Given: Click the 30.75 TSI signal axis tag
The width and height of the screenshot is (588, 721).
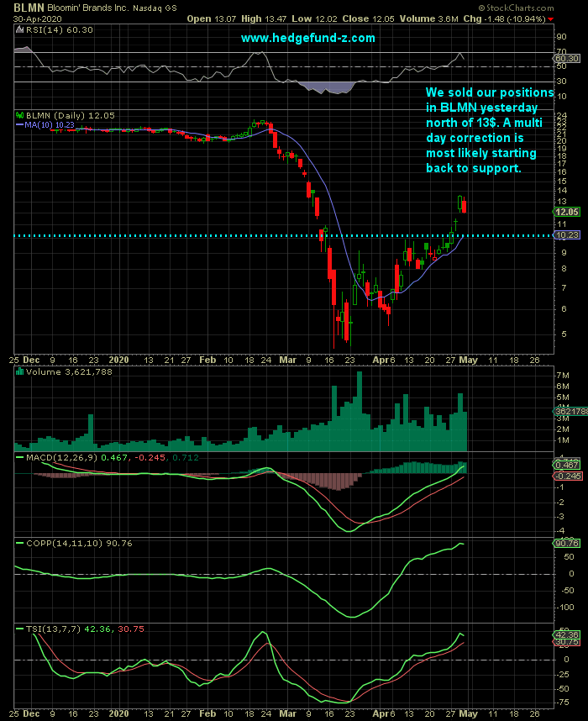Looking at the screenshot, I should click(567, 642).
